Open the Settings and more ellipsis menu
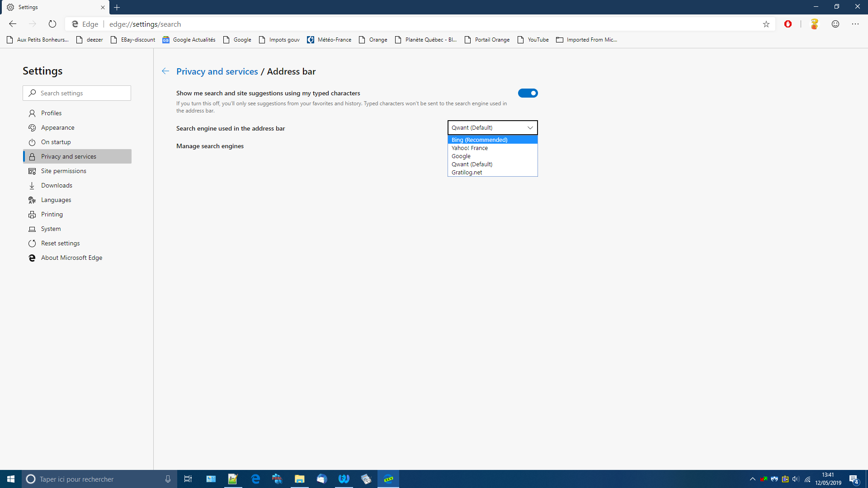 click(855, 24)
